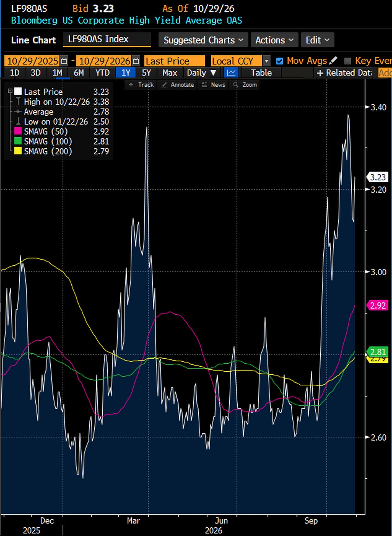Select the 6M range tab
This screenshot has height=536, width=392.
coord(79,73)
